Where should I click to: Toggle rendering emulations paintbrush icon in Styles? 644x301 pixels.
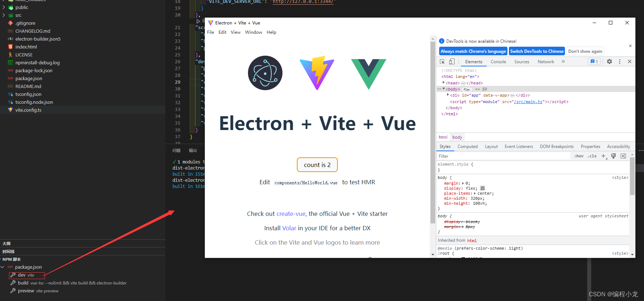[613, 156]
